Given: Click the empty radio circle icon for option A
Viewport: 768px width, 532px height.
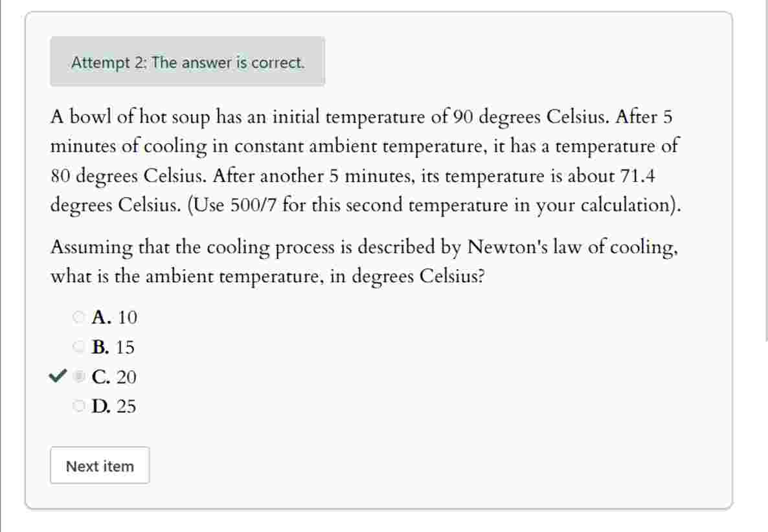Looking at the screenshot, I should click(x=78, y=317).
